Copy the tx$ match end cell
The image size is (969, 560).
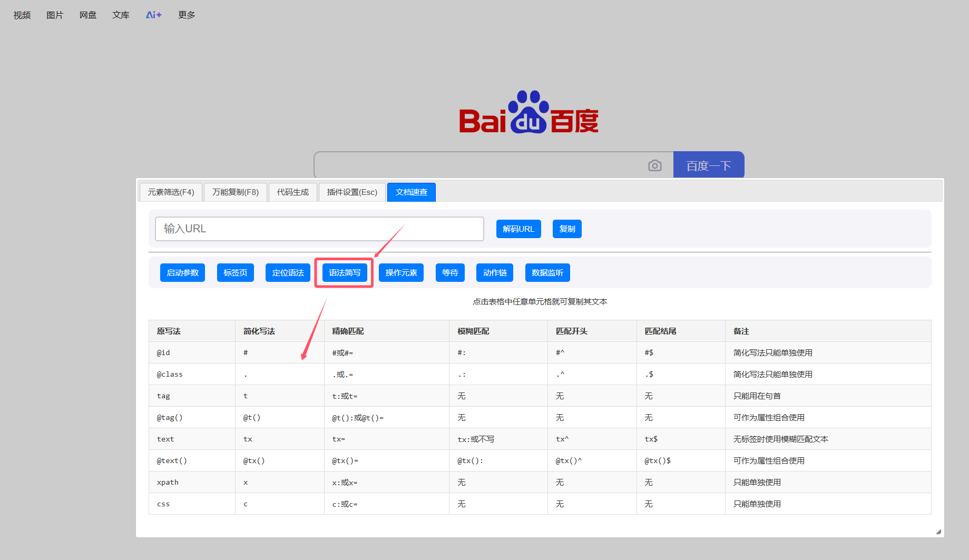(x=681, y=439)
